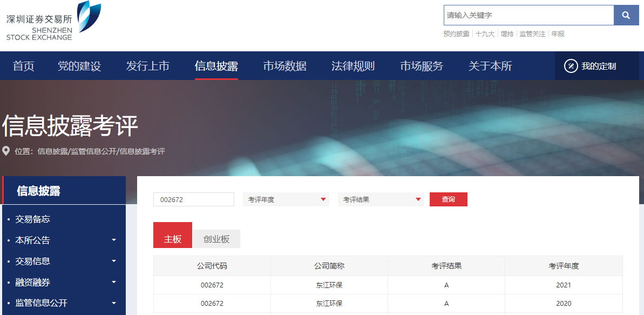Click year 2020 in the table

564,304
